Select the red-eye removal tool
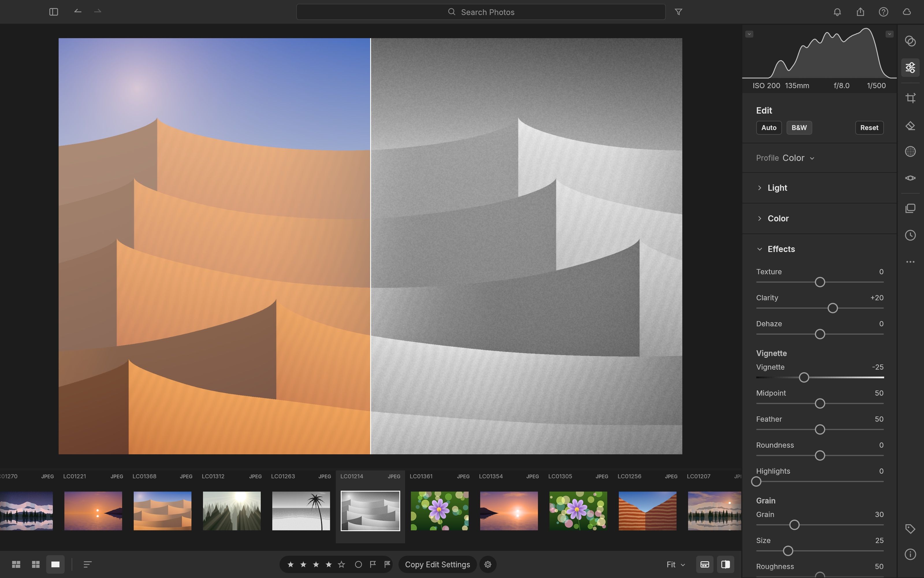The height and width of the screenshot is (578, 924). tap(910, 178)
